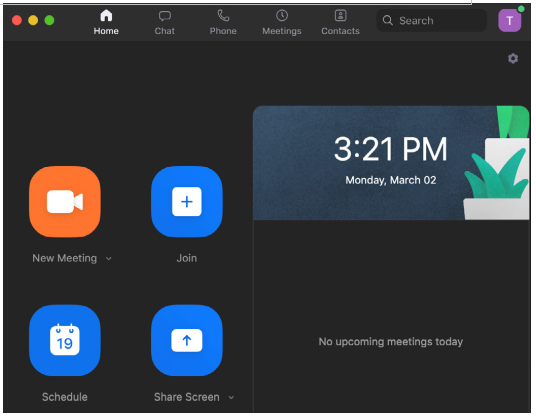Click the Share Screen arrow icon
Image resolution: width=536 pixels, height=417 pixels.
(x=187, y=341)
